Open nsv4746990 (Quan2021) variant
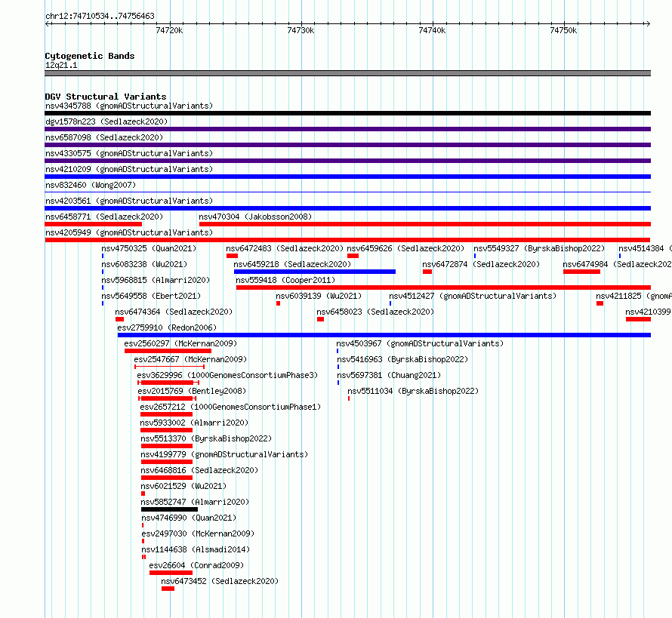Image resolution: width=672 pixels, height=618 pixels. click(x=189, y=518)
